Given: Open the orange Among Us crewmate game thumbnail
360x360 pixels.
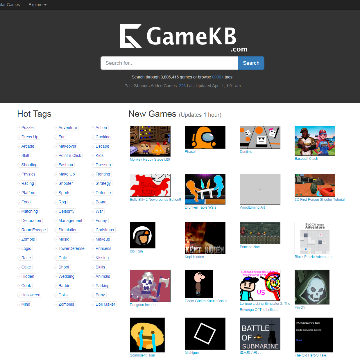Looking at the screenshot, I should pyautogui.click(x=205, y=137).
